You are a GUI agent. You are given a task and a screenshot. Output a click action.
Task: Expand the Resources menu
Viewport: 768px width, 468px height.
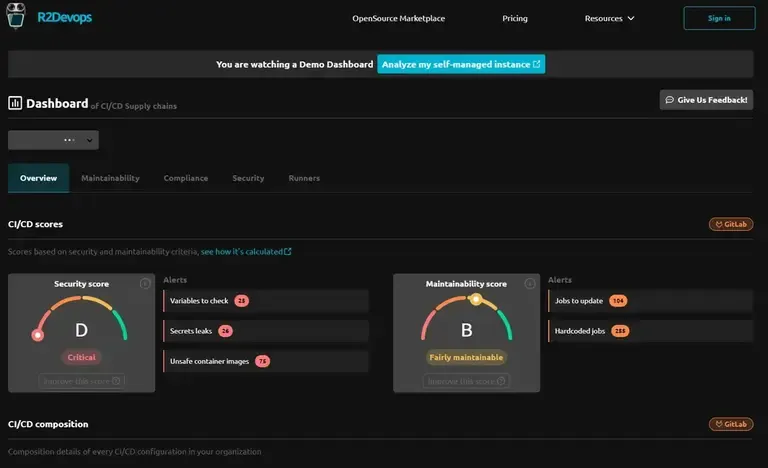[x=609, y=18]
